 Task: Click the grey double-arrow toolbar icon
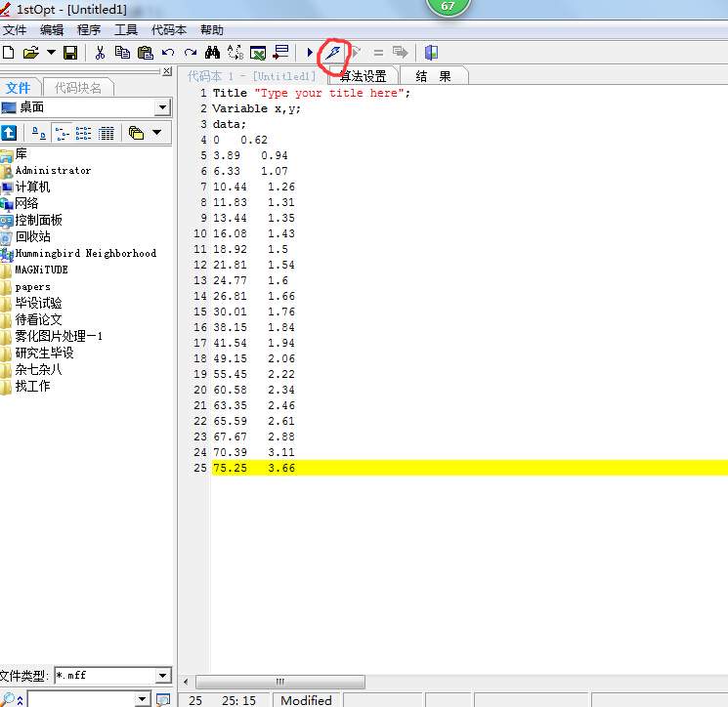pyautogui.click(x=401, y=53)
